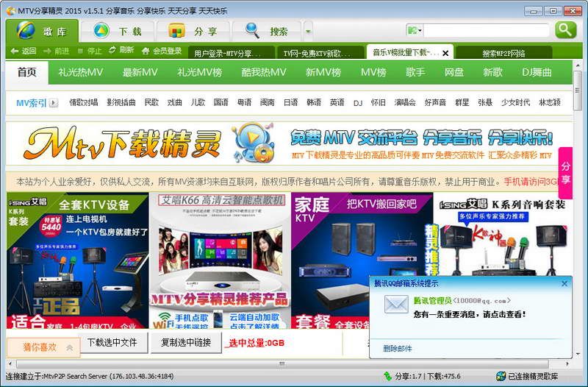Click the green magnifier search button
588x387 pixels.
click(565, 30)
